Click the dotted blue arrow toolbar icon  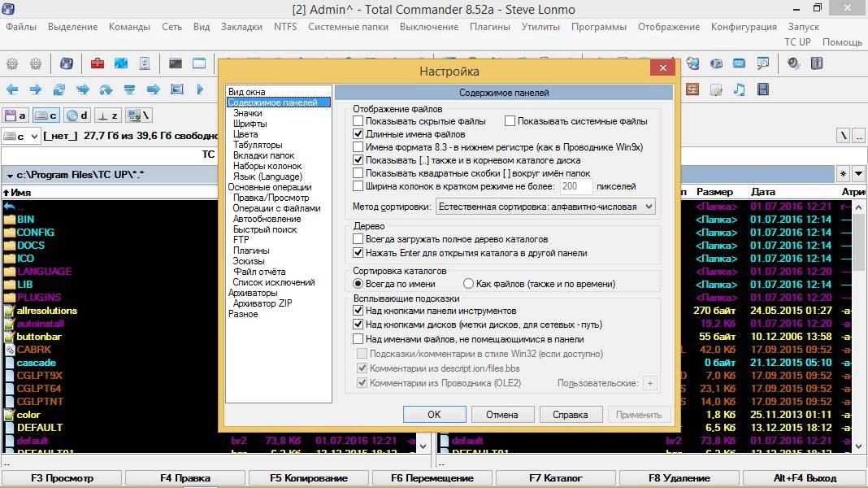(83, 89)
